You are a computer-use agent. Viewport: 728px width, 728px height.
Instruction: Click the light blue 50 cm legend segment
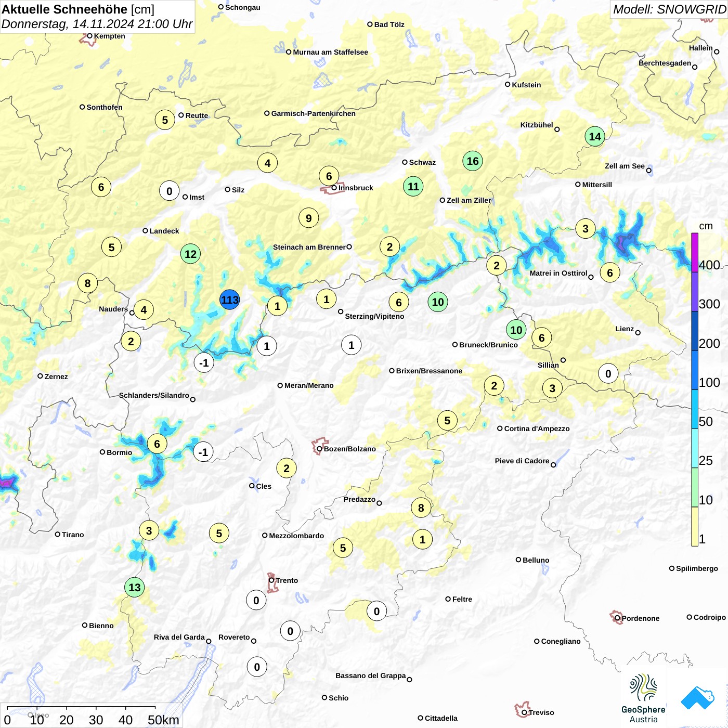click(x=695, y=409)
